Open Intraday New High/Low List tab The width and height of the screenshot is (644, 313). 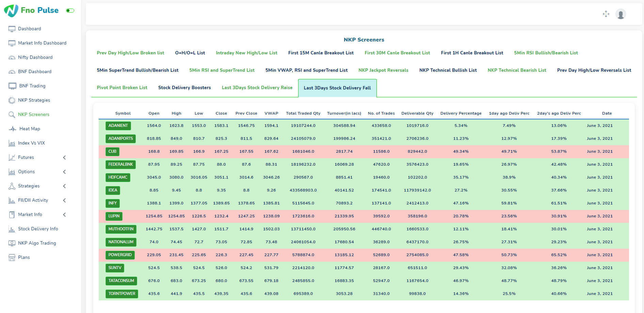(x=246, y=53)
